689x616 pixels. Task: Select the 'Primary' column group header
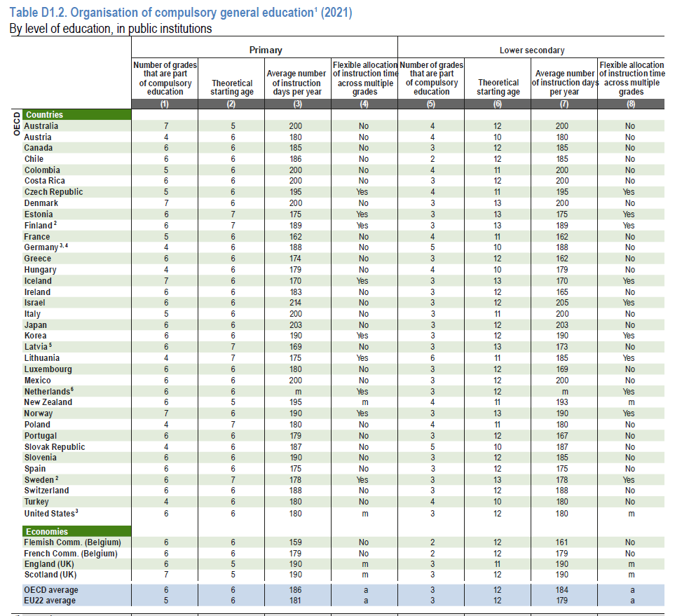tap(266, 50)
